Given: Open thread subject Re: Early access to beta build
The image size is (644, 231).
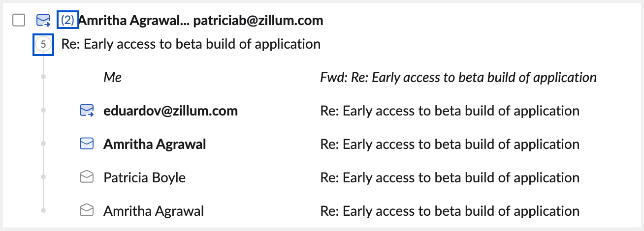Looking at the screenshot, I should 191,44.
